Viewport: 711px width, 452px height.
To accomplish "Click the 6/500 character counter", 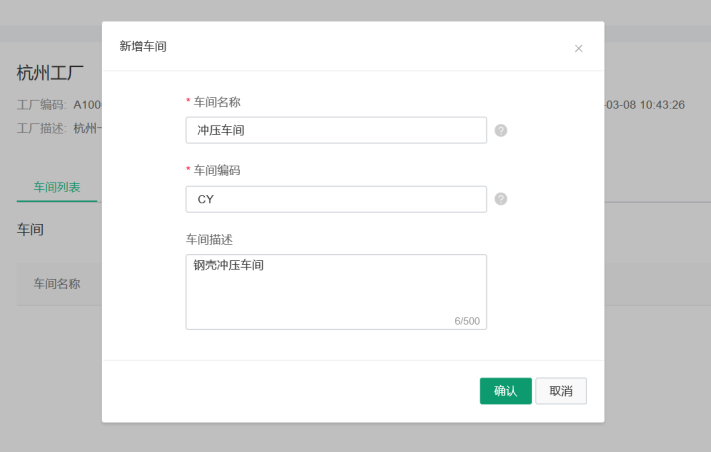I will point(467,321).
